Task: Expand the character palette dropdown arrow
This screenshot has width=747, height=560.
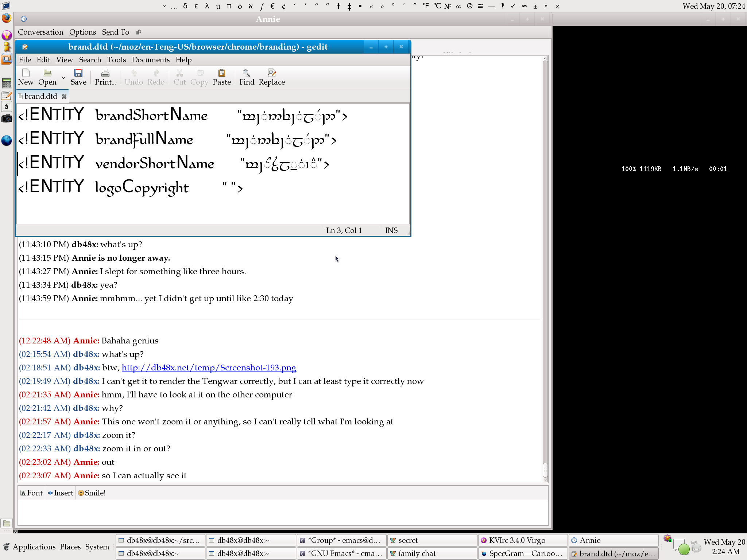Action: coord(164,6)
